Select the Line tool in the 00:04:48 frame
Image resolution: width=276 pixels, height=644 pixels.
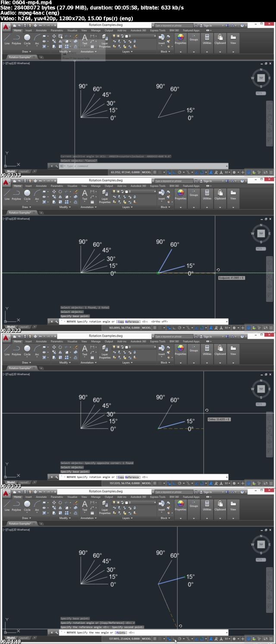point(7,505)
